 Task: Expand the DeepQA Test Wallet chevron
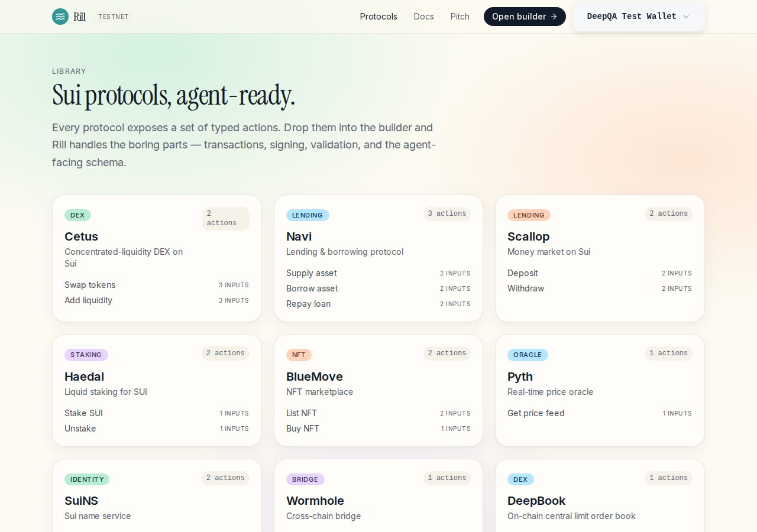pos(686,17)
